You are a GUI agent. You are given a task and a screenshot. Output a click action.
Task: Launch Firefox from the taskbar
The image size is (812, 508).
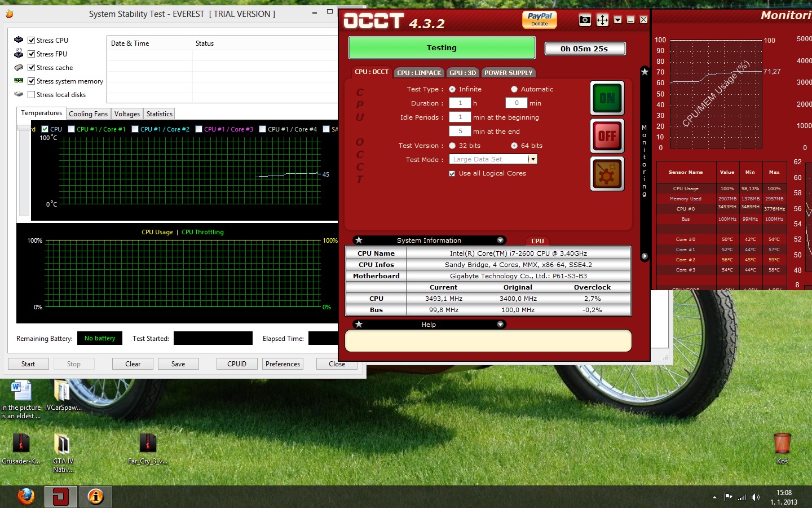click(26, 497)
